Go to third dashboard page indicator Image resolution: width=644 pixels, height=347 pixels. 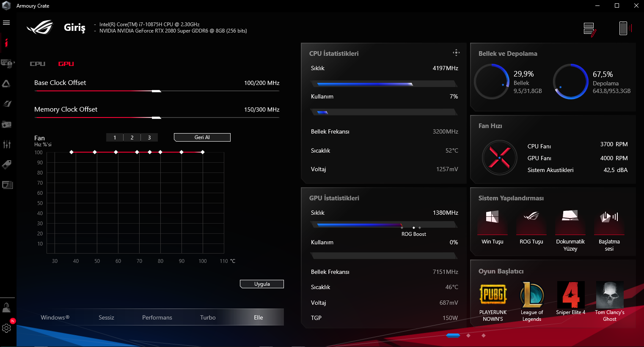(x=484, y=336)
